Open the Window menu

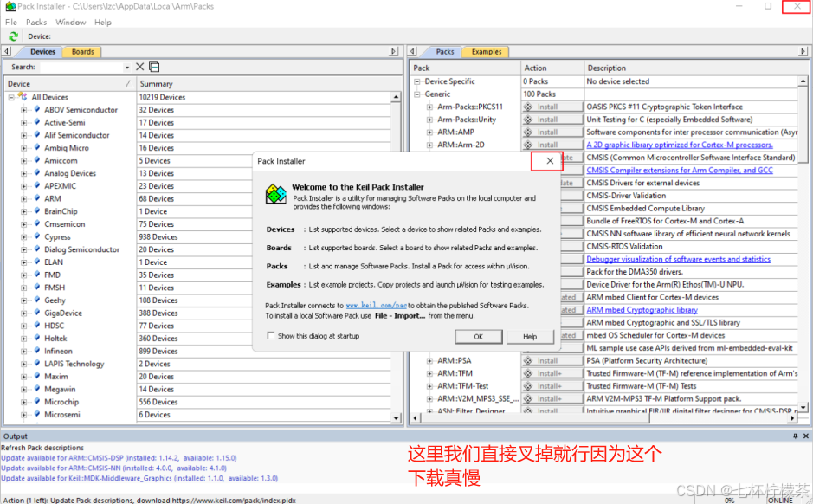pos(70,22)
